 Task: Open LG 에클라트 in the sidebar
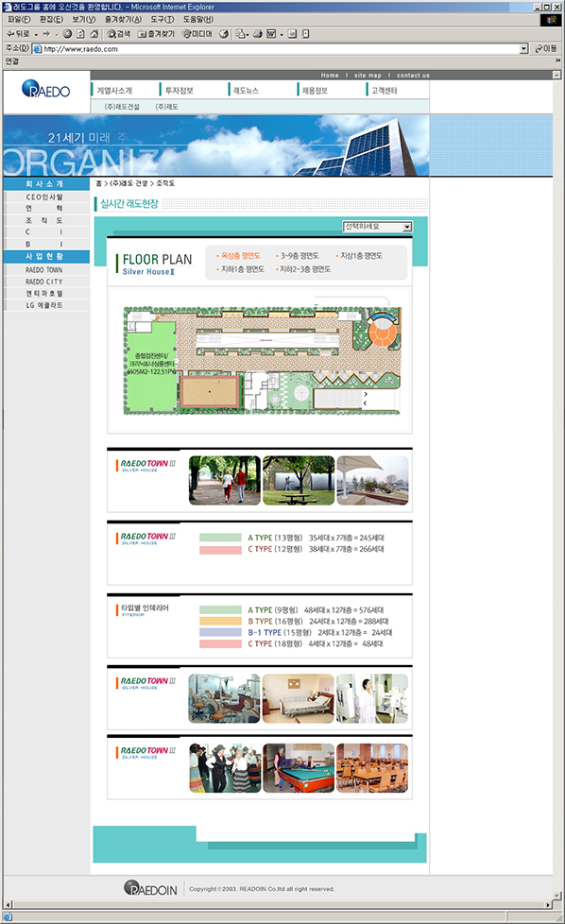tap(44, 305)
